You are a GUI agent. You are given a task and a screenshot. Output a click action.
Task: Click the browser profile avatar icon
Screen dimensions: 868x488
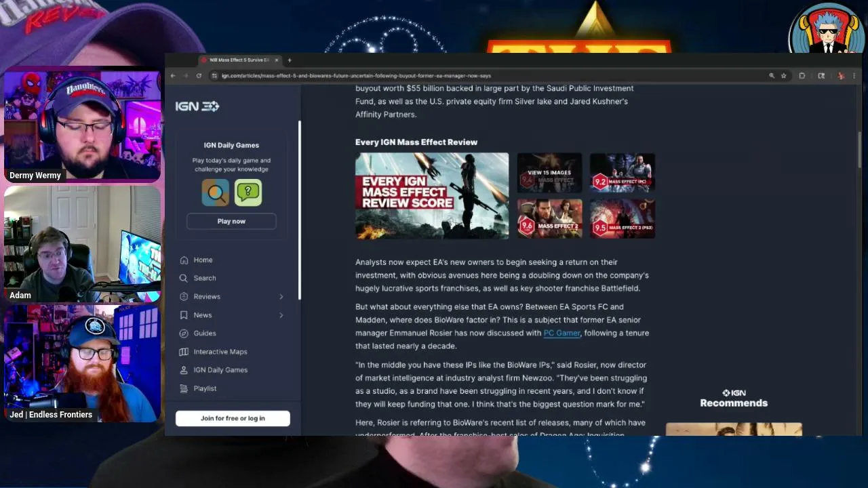(841, 76)
